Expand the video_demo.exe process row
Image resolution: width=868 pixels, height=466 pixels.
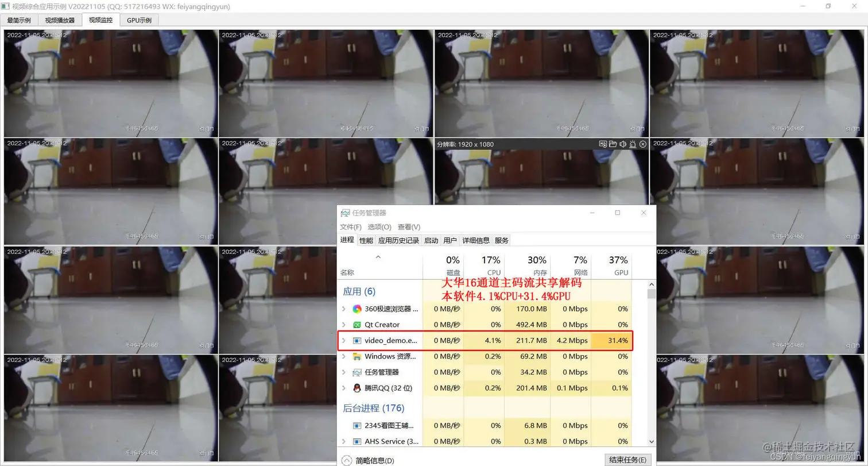344,340
